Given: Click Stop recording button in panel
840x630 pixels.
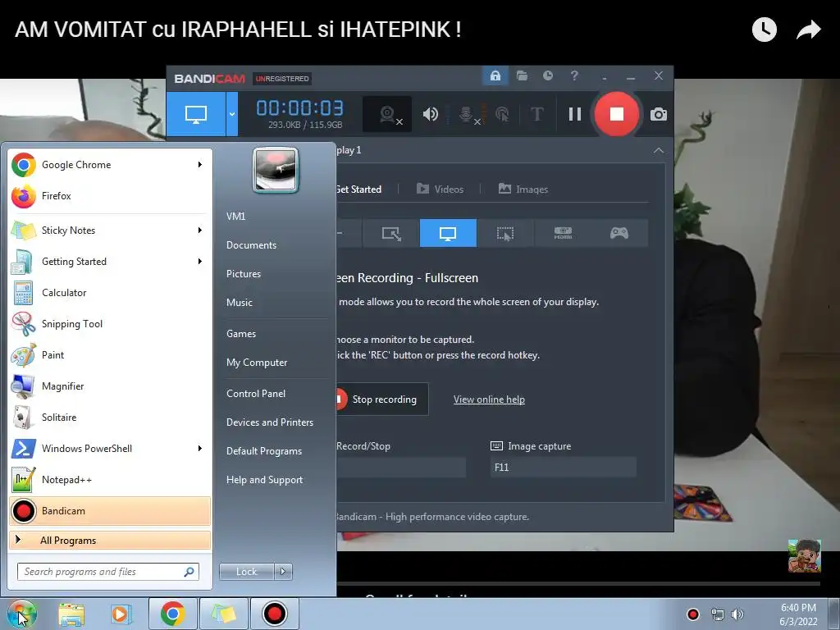Looking at the screenshot, I should [382, 399].
